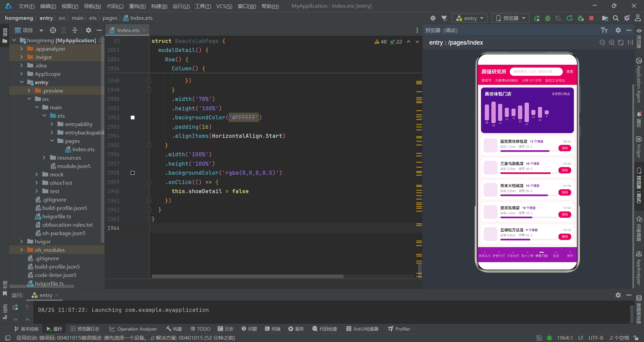
Task: Open project panel gear options
Action: click(x=89, y=30)
